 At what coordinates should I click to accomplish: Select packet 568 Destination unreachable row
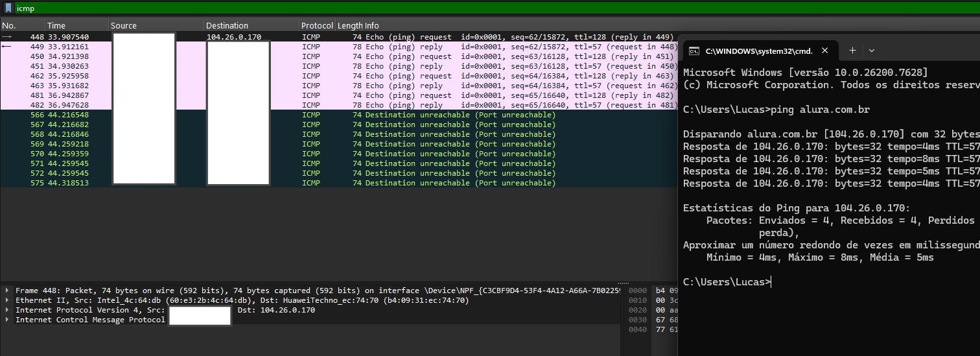338,134
